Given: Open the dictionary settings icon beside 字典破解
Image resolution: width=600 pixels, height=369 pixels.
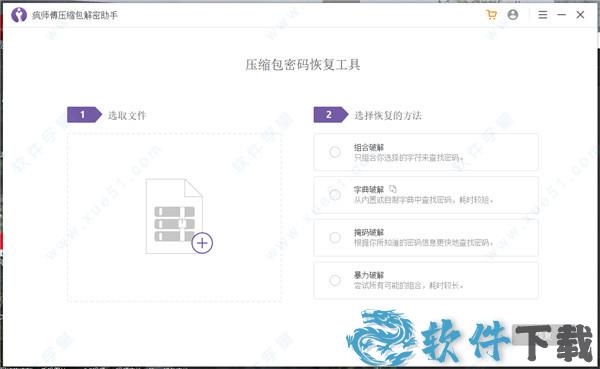Looking at the screenshot, I should pos(393,189).
